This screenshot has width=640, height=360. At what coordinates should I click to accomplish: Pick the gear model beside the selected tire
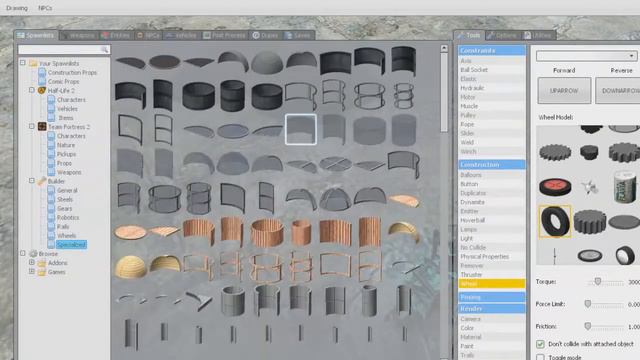pyautogui.click(x=590, y=222)
